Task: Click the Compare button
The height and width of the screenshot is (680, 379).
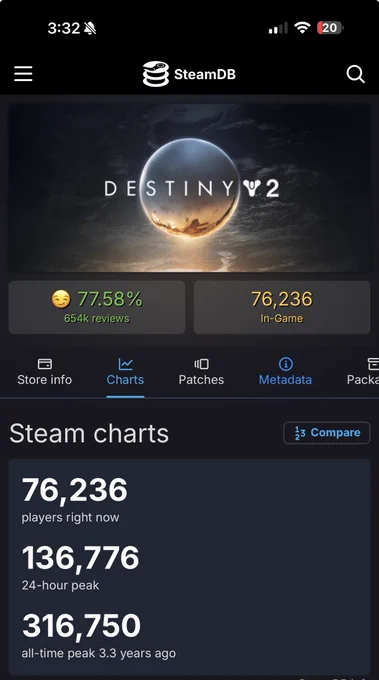Action: pyautogui.click(x=327, y=433)
